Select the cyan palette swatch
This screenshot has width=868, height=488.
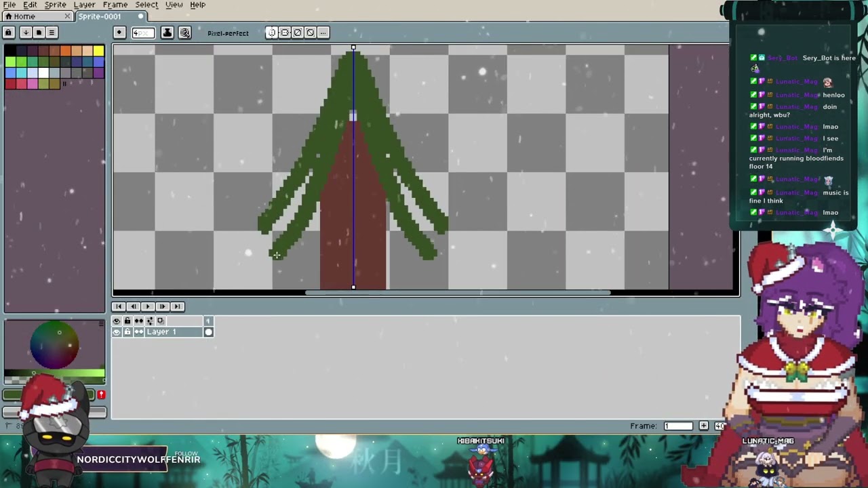click(21, 73)
